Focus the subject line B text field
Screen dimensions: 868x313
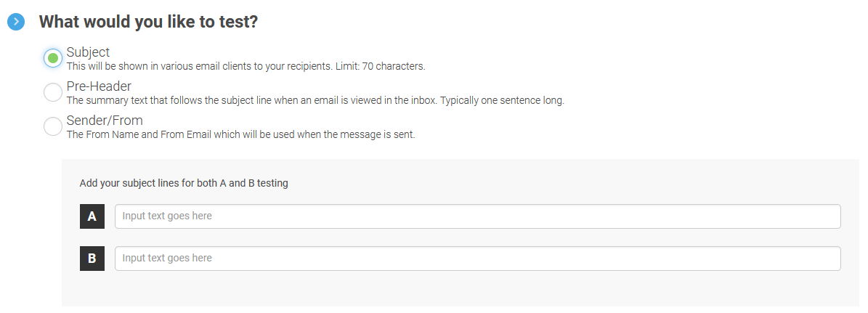click(x=478, y=259)
